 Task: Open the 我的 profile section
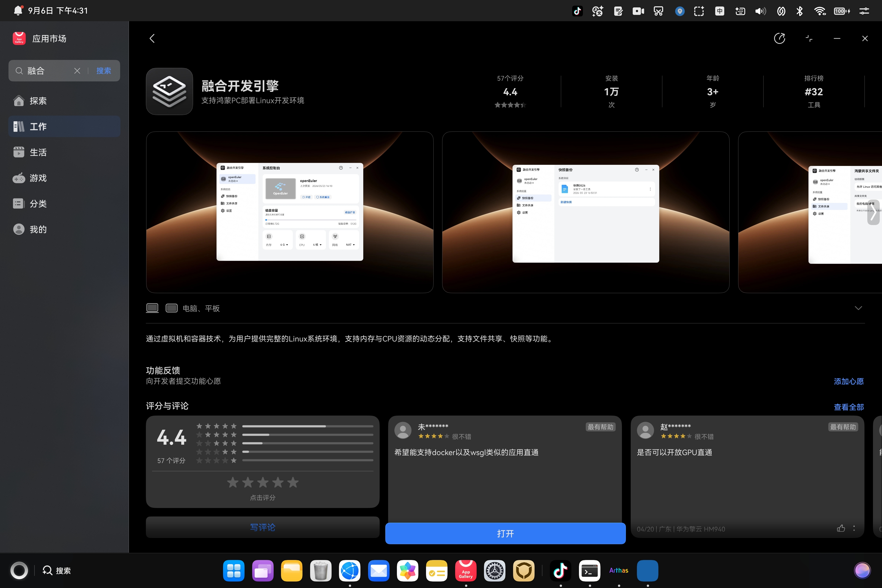tap(64, 229)
